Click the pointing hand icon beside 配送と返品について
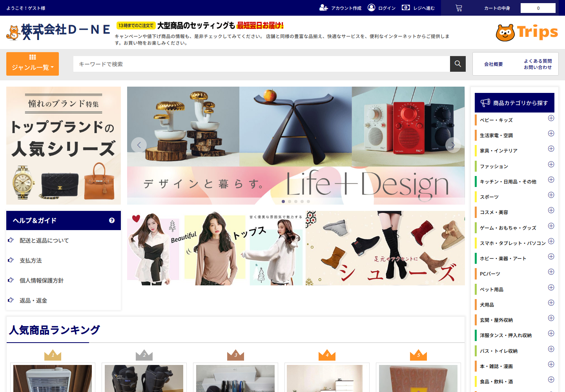 click(x=11, y=240)
